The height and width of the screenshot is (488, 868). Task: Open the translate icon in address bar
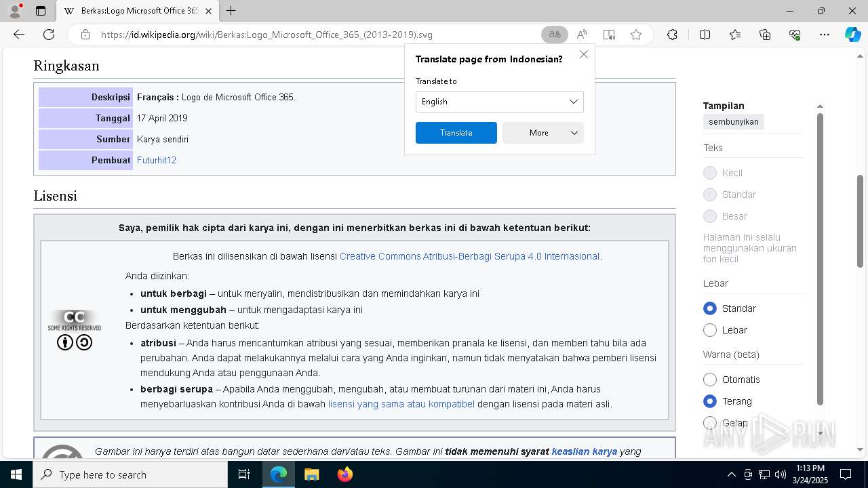point(555,35)
